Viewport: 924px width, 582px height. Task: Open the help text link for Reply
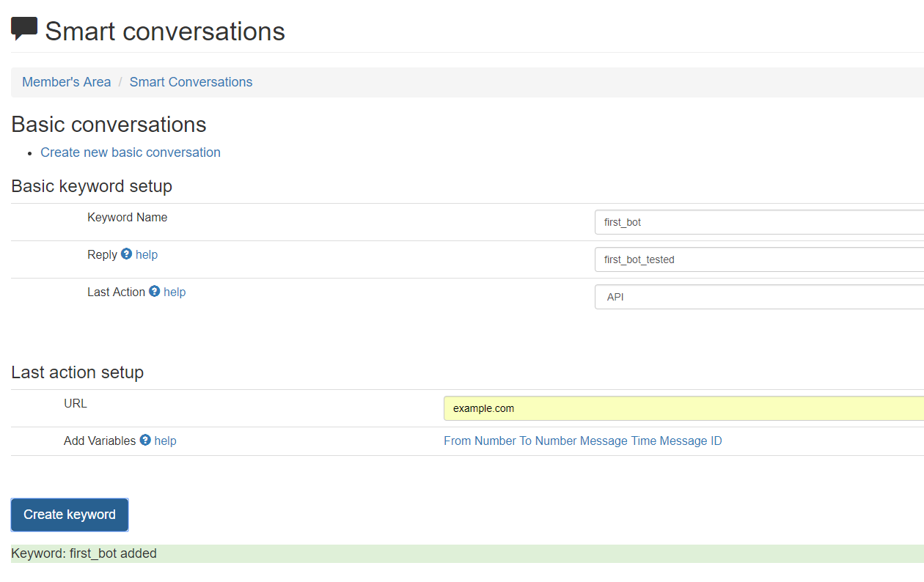[147, 254]
